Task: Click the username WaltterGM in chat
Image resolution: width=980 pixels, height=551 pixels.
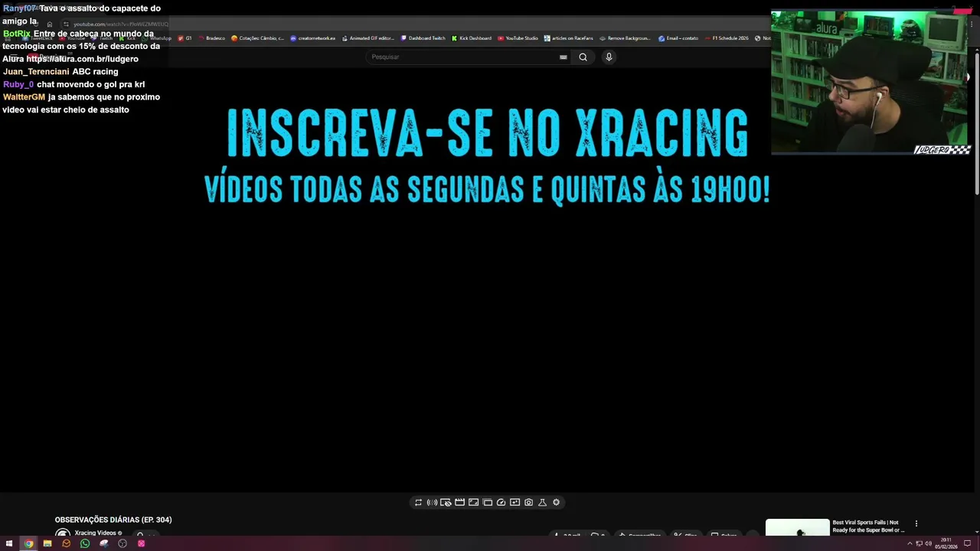Action: tap(24, 97)
